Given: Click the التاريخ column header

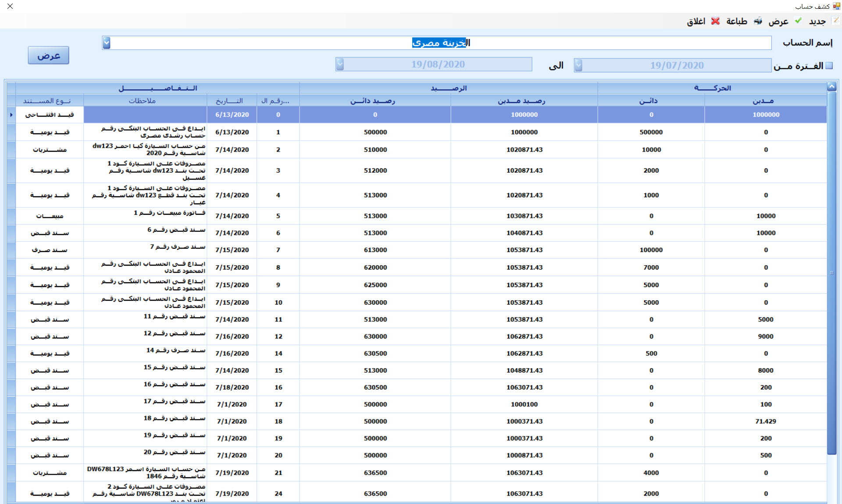Looking at the screenshot, I should tap(232, 101).
